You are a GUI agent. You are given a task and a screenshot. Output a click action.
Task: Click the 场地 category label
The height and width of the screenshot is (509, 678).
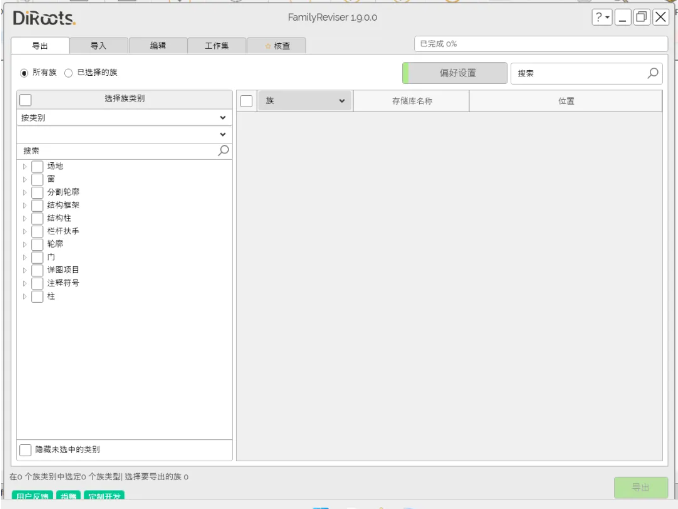point(55,166)
